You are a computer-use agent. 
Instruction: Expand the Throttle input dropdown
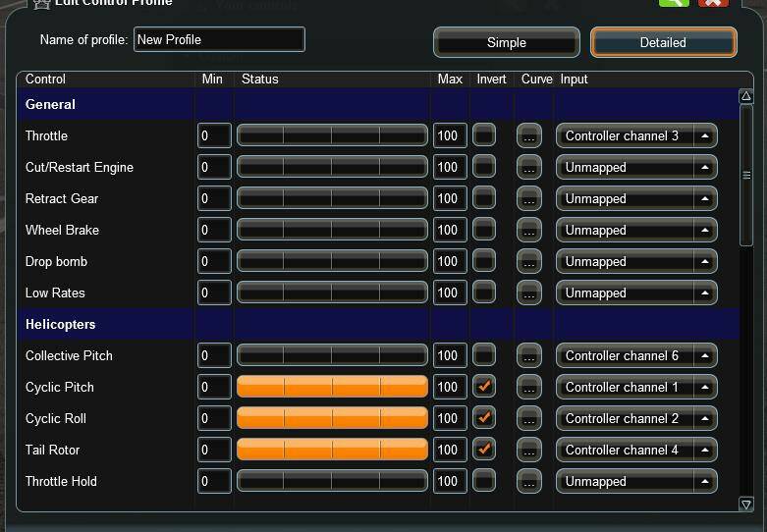636,136
